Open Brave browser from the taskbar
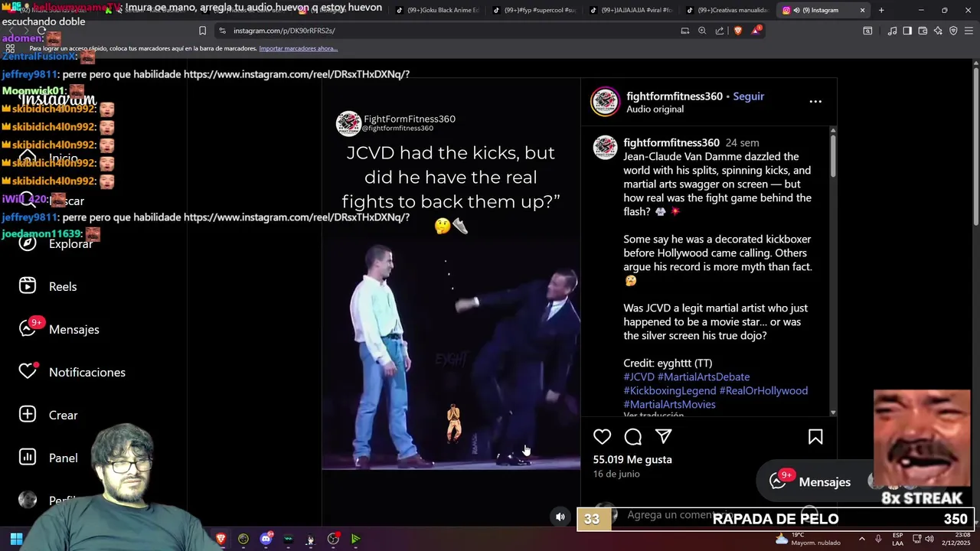Image resolution: width=980 pixels, height=551 pixels. coord(221,539)
